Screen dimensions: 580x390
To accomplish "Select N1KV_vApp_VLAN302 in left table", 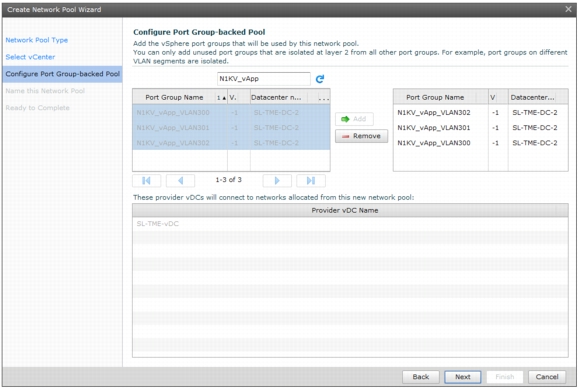I will 231,143.
